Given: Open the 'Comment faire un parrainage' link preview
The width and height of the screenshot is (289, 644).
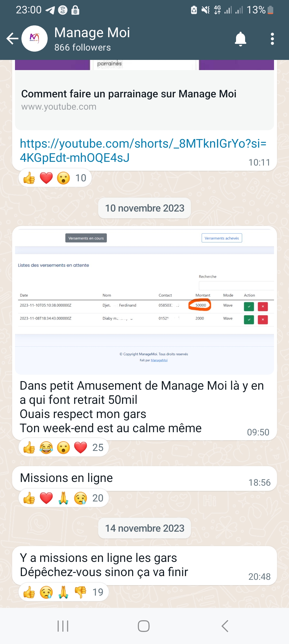Looking at the screenshot, I should [144, 99].
